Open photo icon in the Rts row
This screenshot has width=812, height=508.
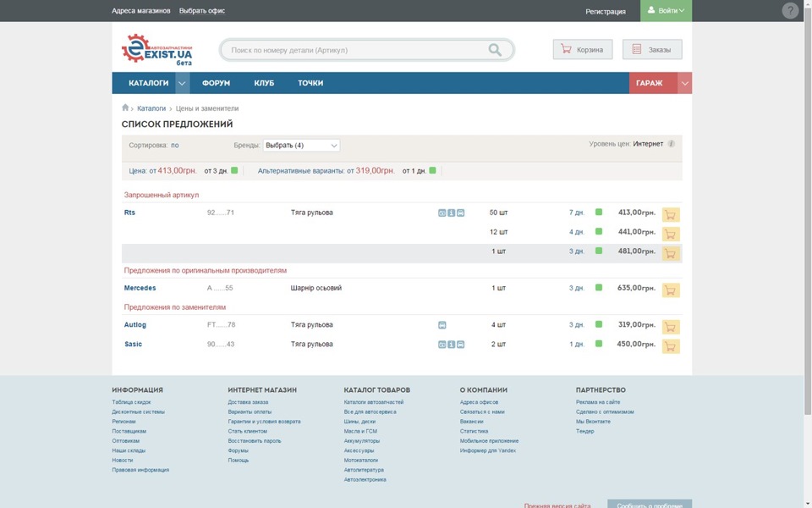point(442,213)
